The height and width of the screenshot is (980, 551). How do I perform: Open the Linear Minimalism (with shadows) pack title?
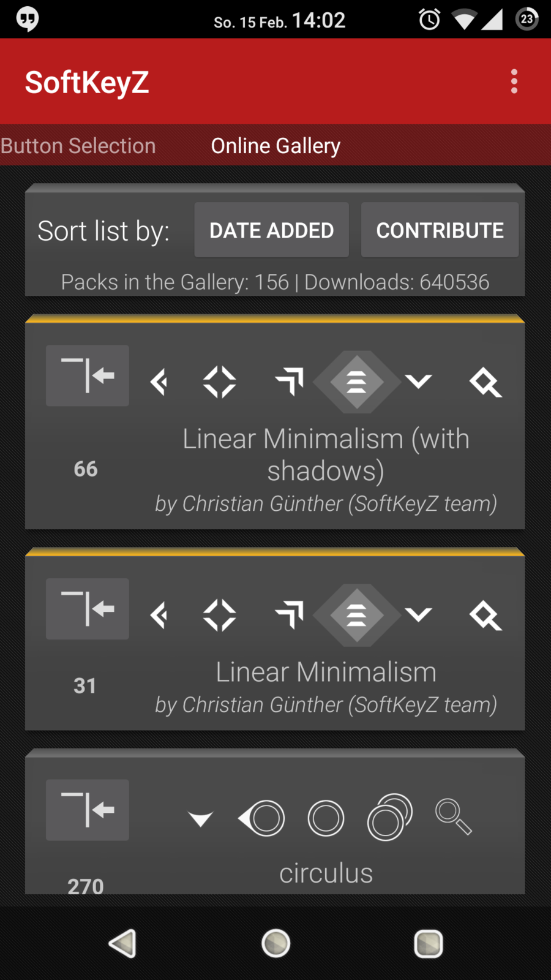tap(326, 454)
